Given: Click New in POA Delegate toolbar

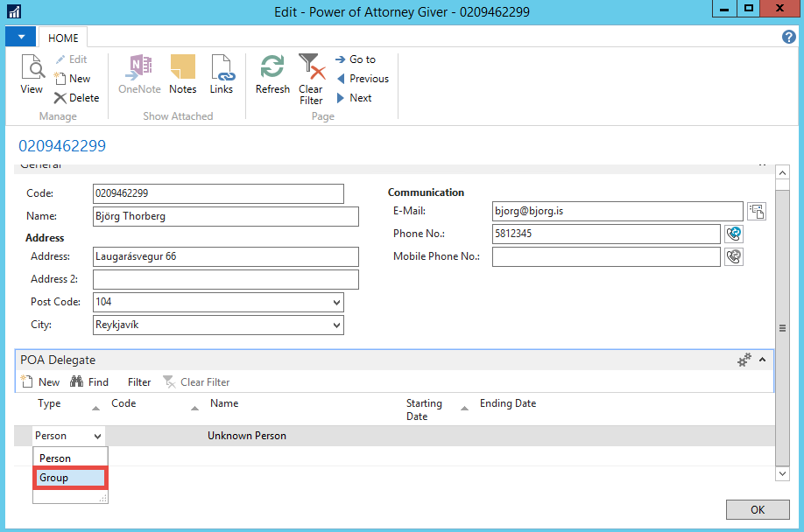Looking at the screenshot, I should (40, 382).
